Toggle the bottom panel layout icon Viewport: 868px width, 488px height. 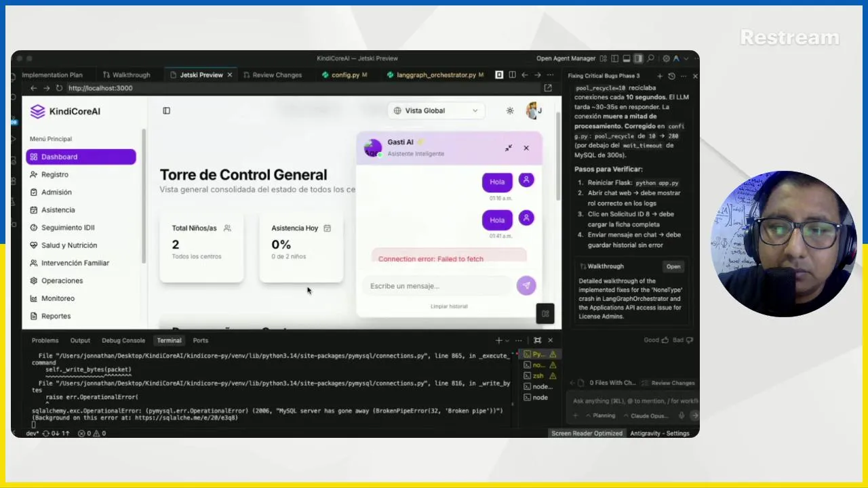pyautogui.click(x=627, y=58)
